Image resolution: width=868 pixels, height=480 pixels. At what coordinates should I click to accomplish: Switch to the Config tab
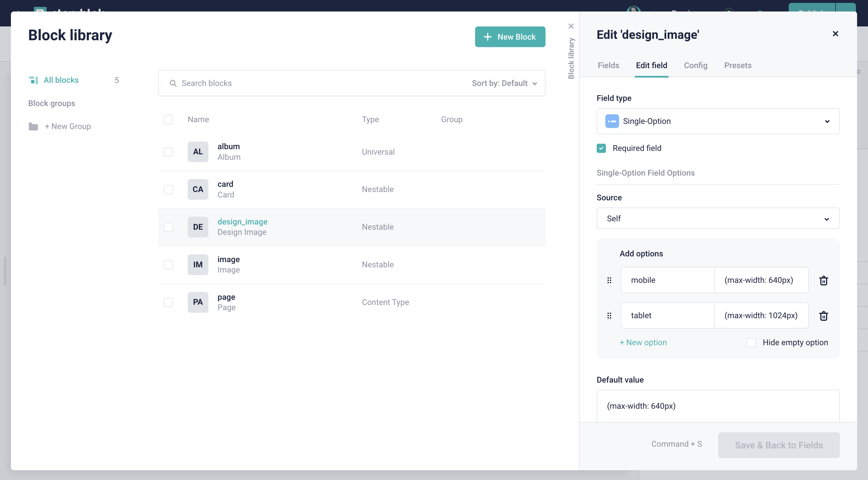[696, 66]
